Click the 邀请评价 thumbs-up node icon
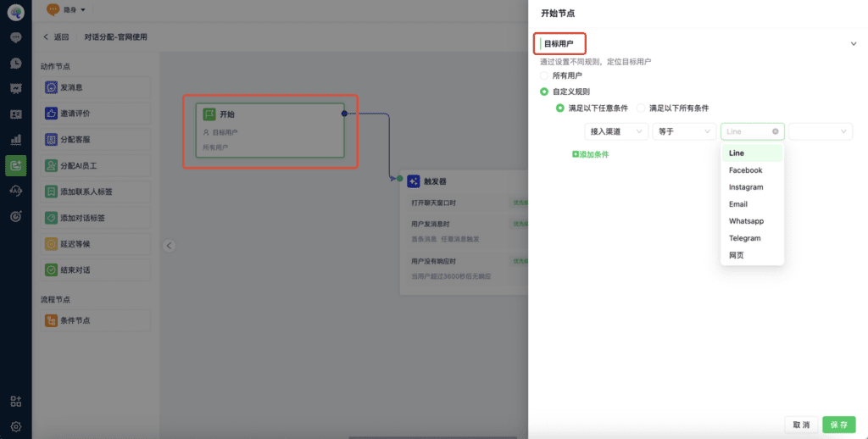The image size is (868, 439). tap(52, 114)
